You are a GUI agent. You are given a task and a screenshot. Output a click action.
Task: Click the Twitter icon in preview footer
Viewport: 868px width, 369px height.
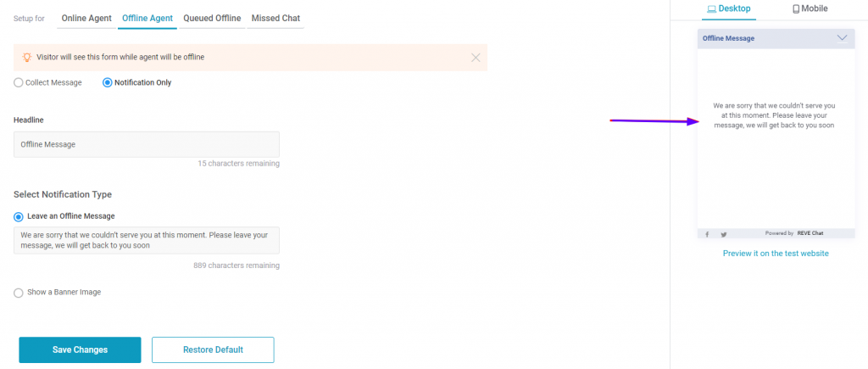[x=724, y=234]
